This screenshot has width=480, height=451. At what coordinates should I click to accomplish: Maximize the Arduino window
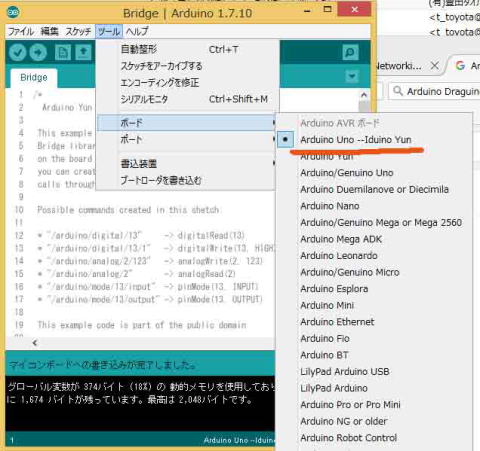[328, 9]
